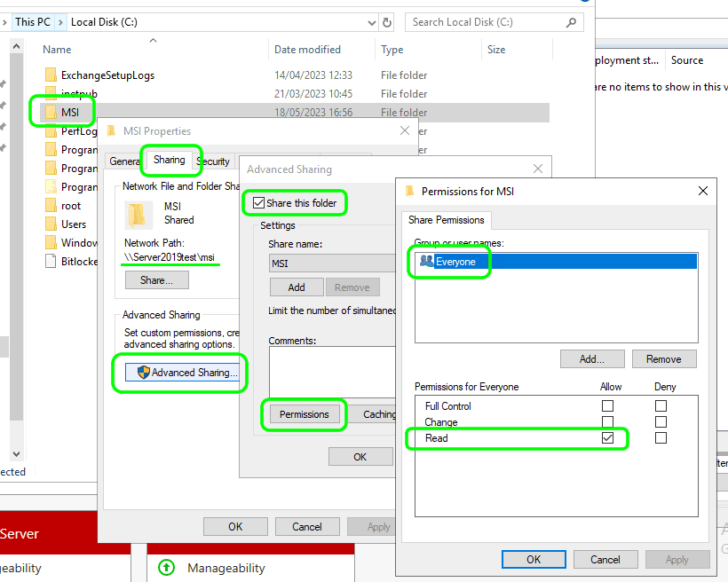The height and width of the screenshot is (582, 728).
Task: Uncheck the Share this folder checkbox
Action: coord(258,203)
